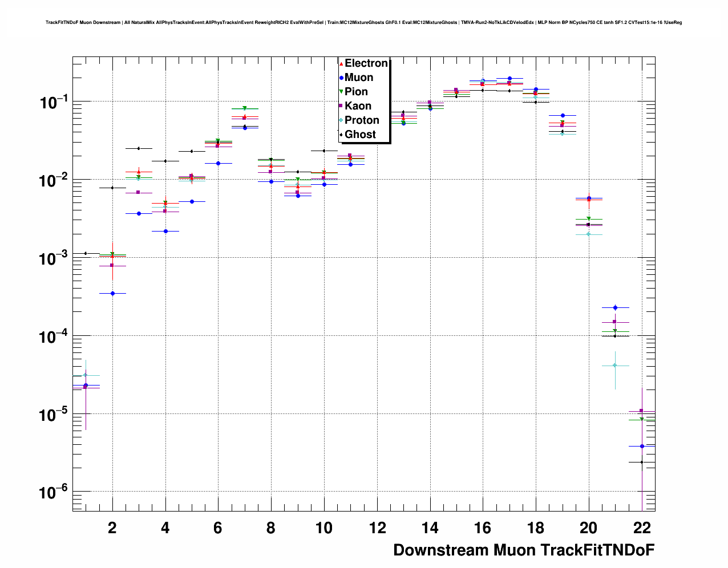Click the blue Muon data point at x=17

tap(509, 78)
